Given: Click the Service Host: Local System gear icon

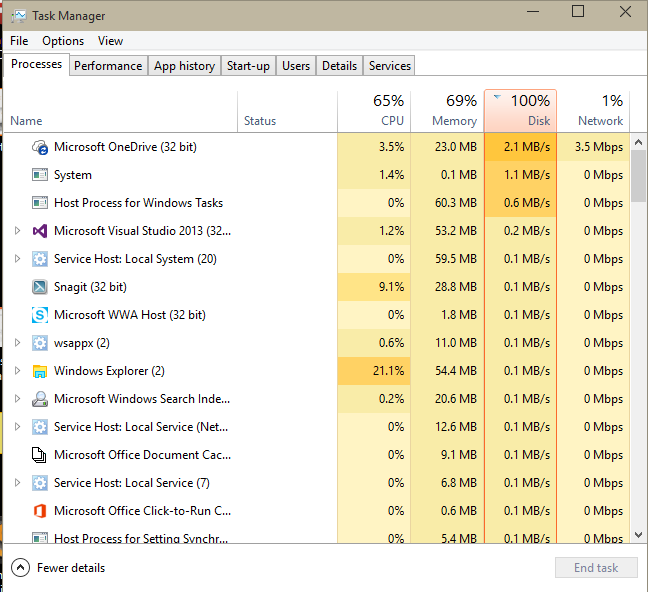Looking at the screenshot, I should 40,259.
